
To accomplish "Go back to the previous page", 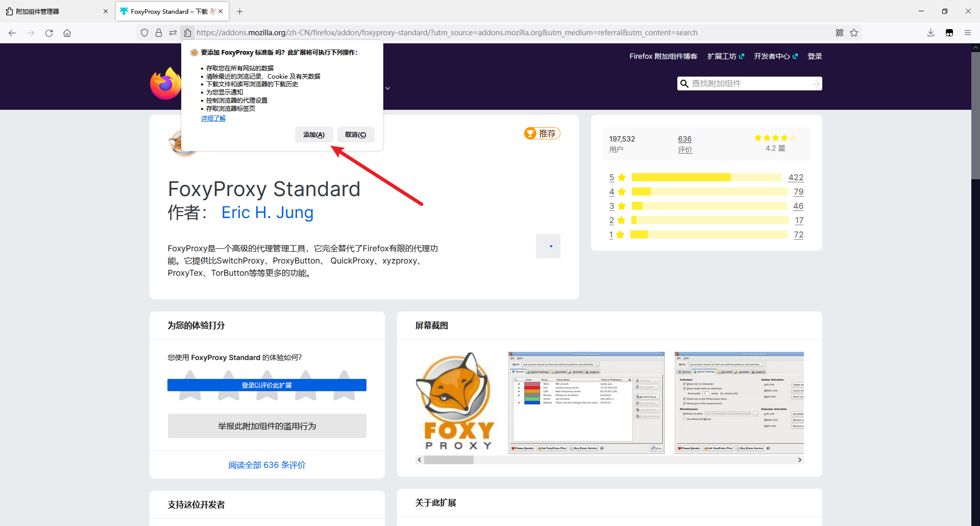I will click(12, 33).
